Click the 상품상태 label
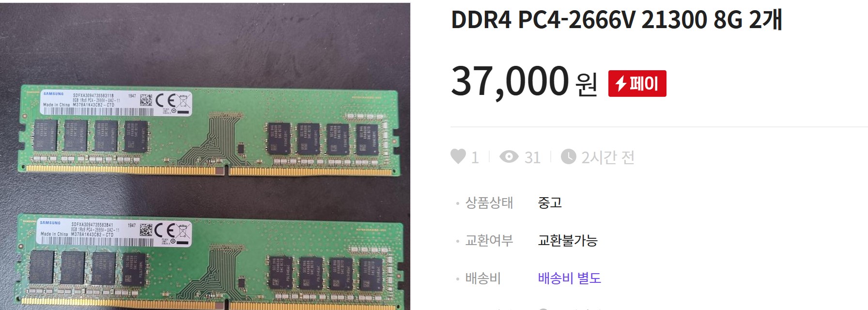Screen dimensions: 868x310 pos(489,202)
